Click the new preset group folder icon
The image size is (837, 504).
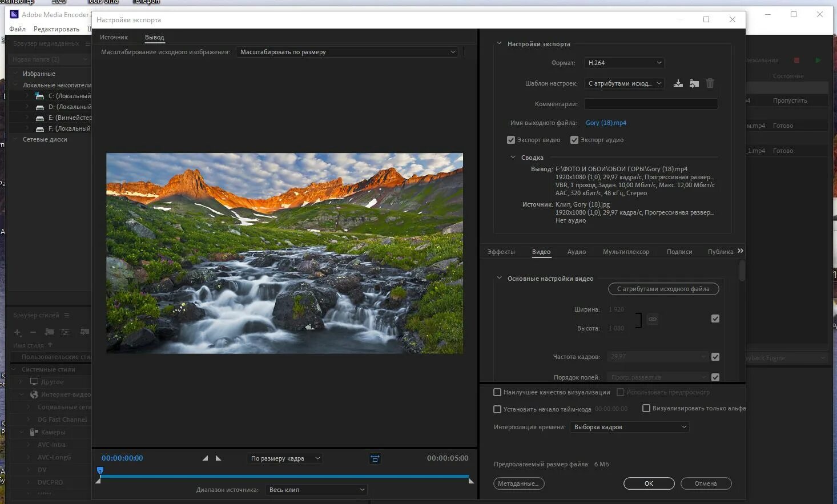(x=49, y=332)
